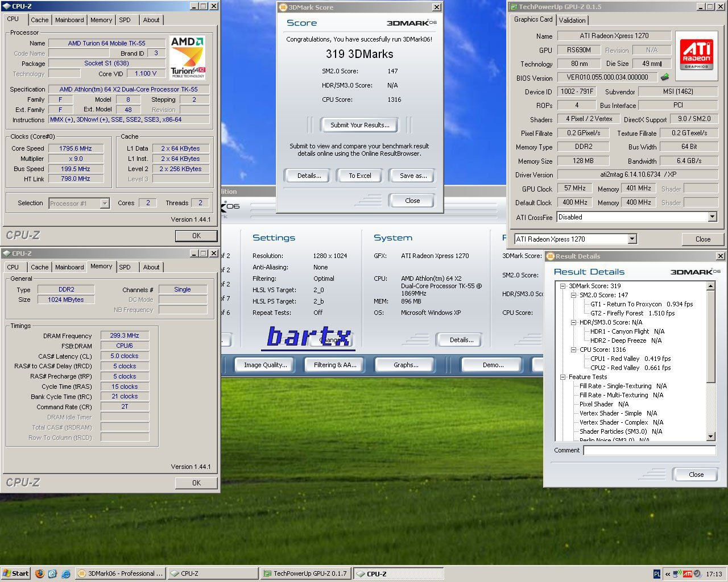Open Firefox from the quick launch bar

point(39,573)
